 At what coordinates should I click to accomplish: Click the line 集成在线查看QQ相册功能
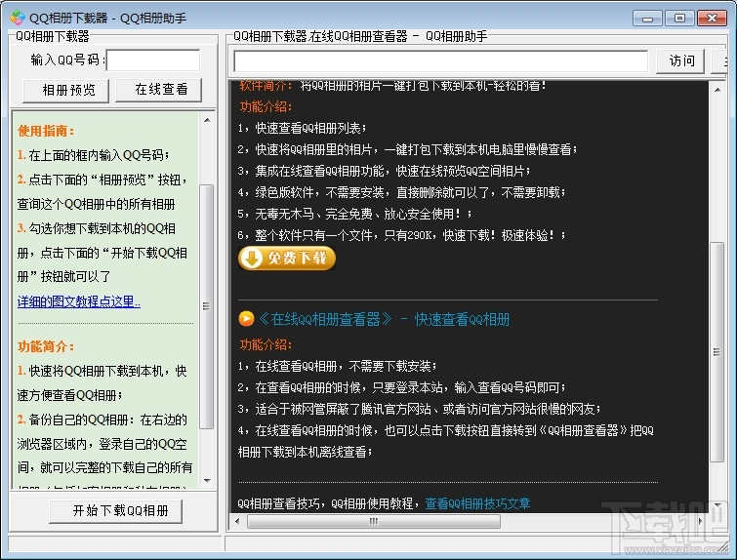[x=385, y=171]
